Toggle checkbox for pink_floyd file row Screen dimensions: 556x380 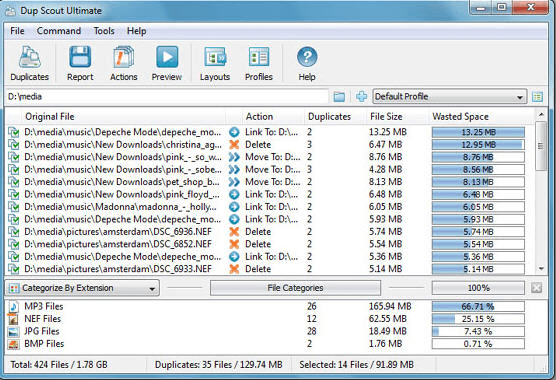pyautogui.click(x=13, y=194)
